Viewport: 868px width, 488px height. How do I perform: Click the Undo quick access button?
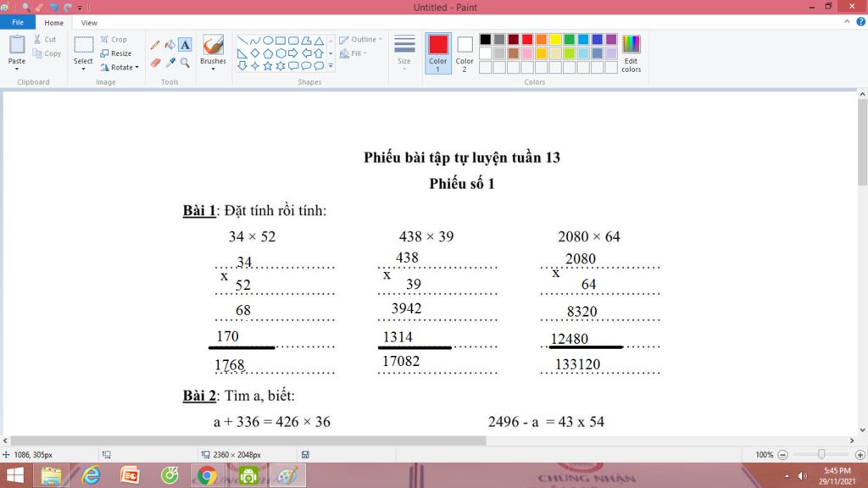tap(53, 7)
